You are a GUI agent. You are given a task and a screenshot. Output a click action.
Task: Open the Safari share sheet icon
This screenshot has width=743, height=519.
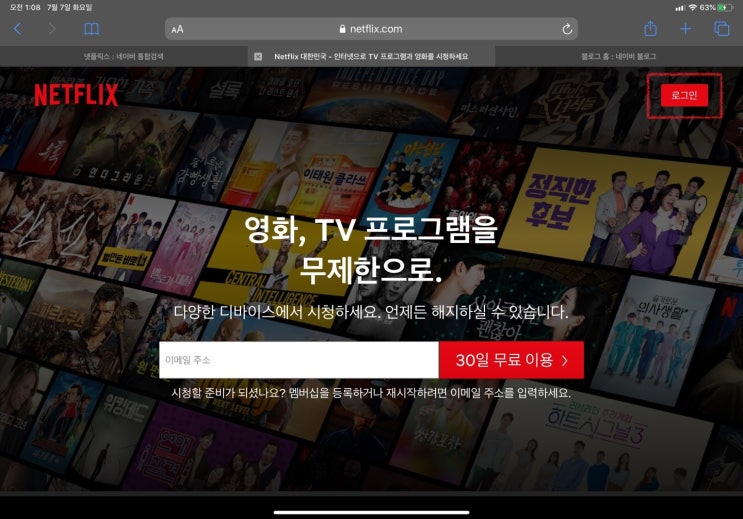click(651, 28)
